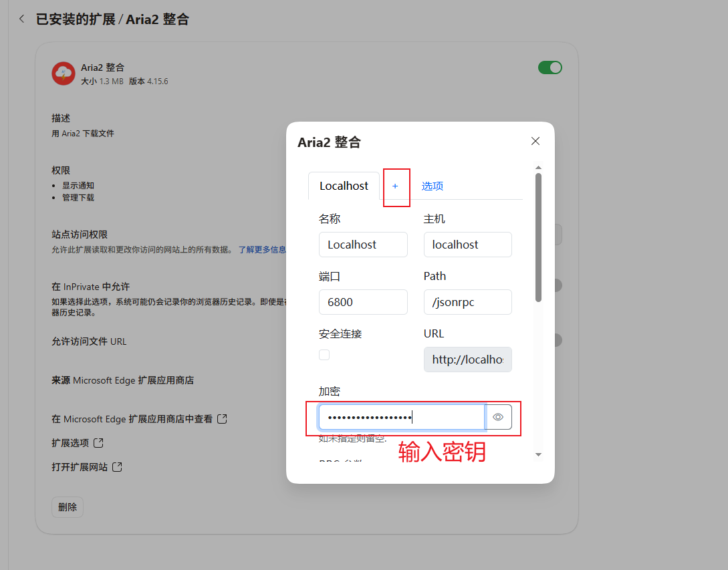The width and height of the screenshot is (728, 570).
Task: Click the 端口 field showing 6800
Action: 363,302
